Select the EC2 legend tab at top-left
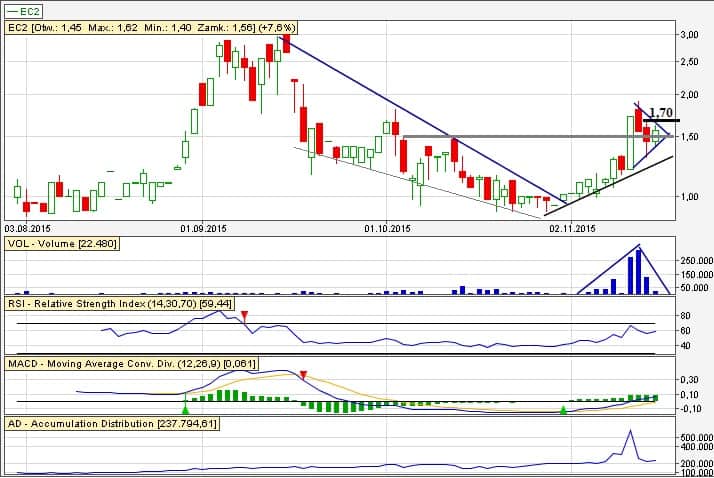 [x=26, y=9]
